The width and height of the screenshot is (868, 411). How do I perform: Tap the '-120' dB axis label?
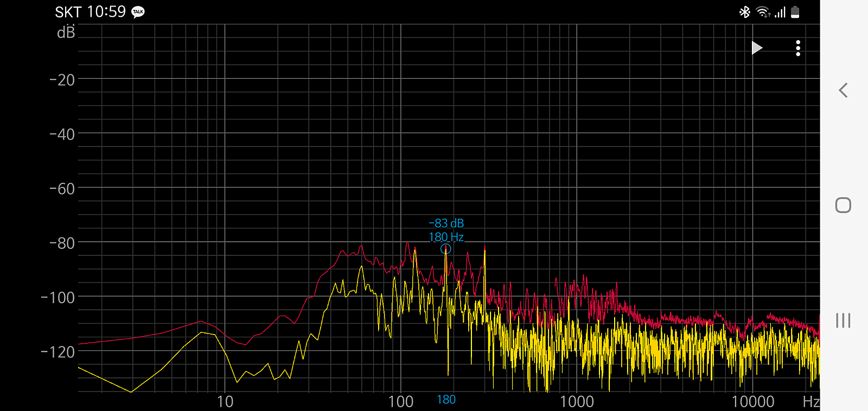click(58, 351)
